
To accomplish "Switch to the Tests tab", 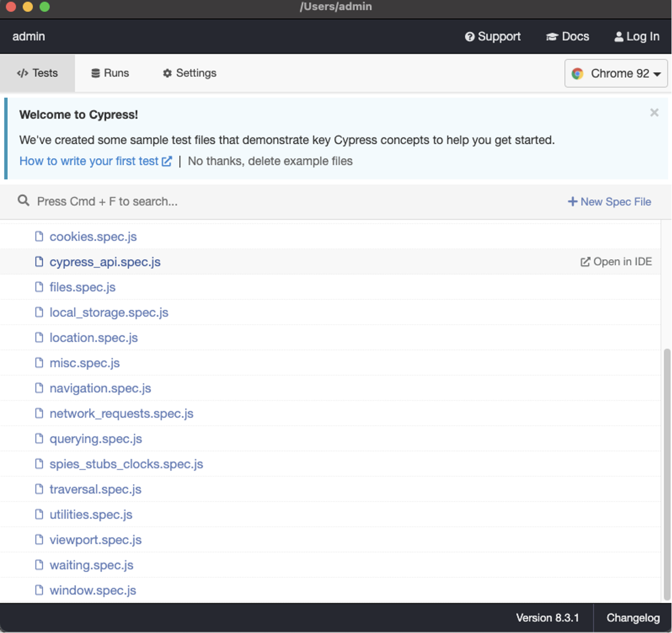I will pyautogui.click(x=38, y=73).
